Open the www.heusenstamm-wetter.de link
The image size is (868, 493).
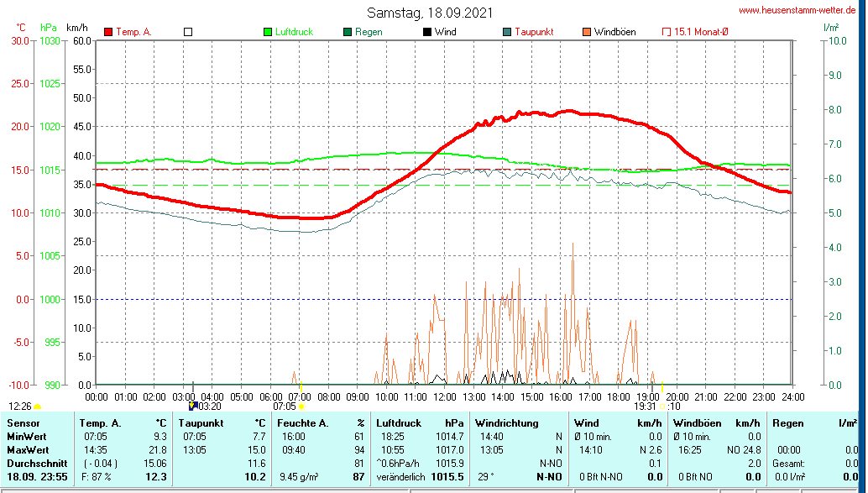(797, 10)
